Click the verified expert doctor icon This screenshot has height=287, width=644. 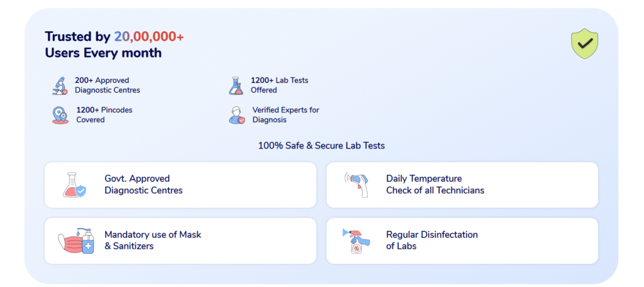point(236,115)
